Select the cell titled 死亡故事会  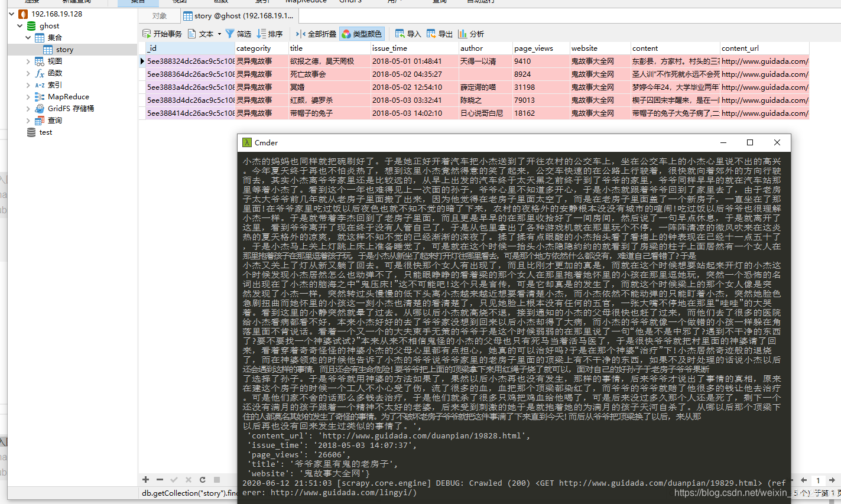pos(330,74)
